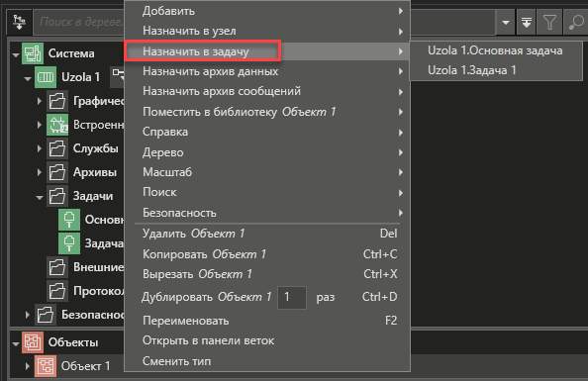Click the Объекты root icon
This screenshot has height=381, width=588.
pos(33,342)
